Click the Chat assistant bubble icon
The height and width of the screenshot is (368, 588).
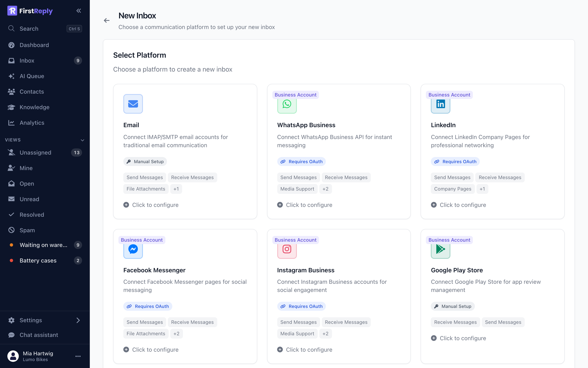pyautogui.click(x=11, y=335)
